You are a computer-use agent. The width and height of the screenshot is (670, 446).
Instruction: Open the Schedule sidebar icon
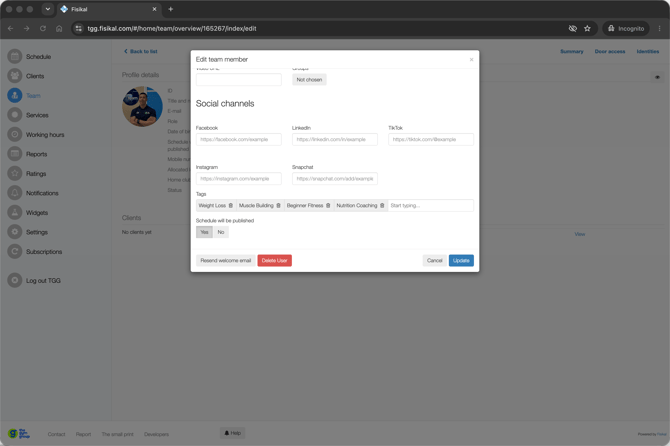15,56
